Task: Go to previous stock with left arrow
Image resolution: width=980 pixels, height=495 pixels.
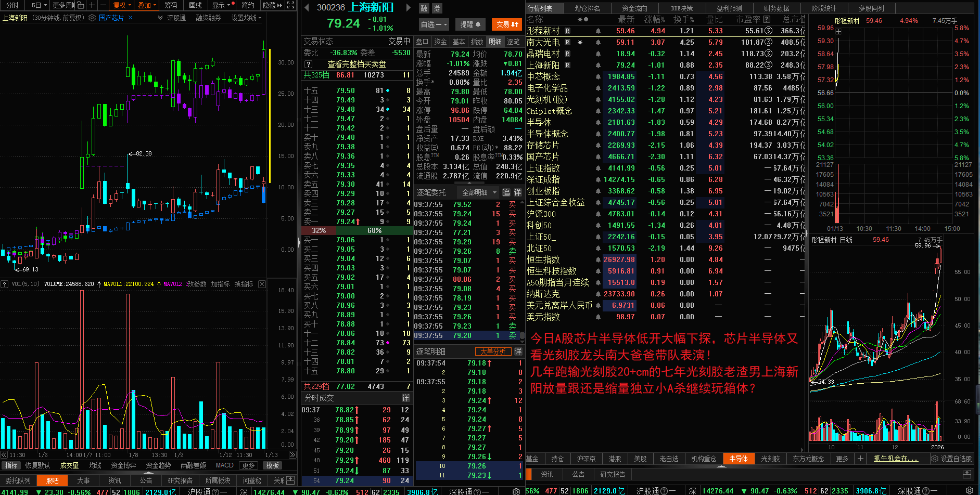Action: click(x=306, y=8)
